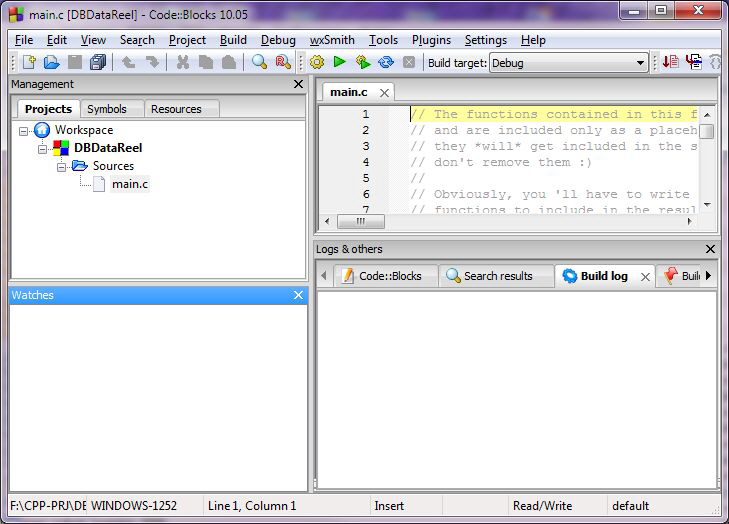Click the Build gear icon

(x=317, y=62)
